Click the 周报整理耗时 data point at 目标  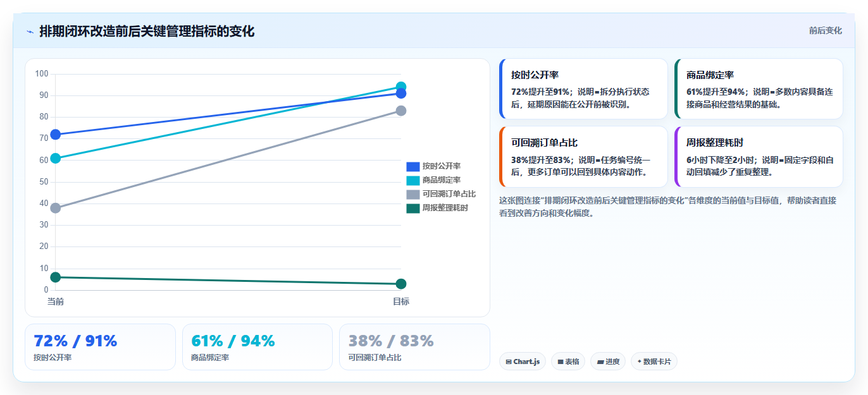tap(401, 284)
